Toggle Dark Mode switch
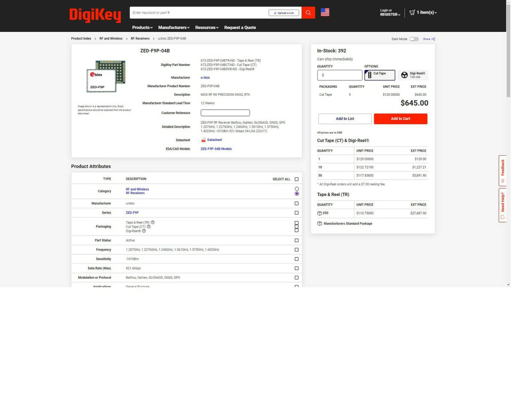The height and width of the screenshot is (399, 532). pos(414,39)
